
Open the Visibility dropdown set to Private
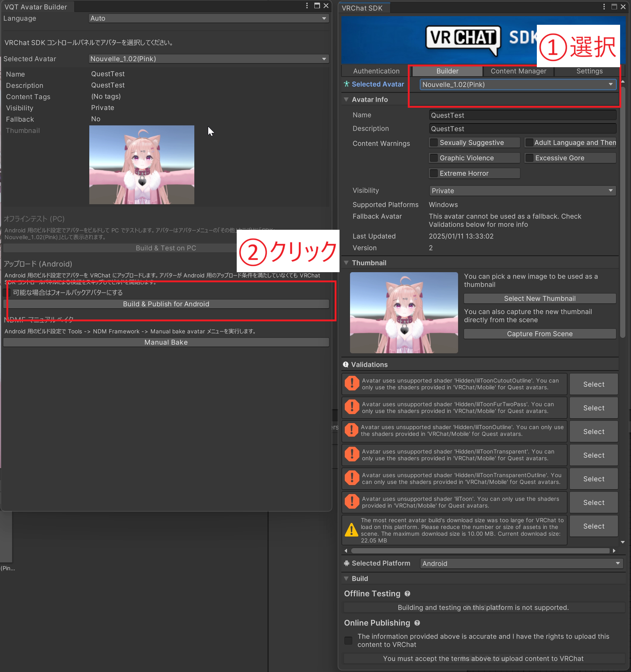point(522,191)
